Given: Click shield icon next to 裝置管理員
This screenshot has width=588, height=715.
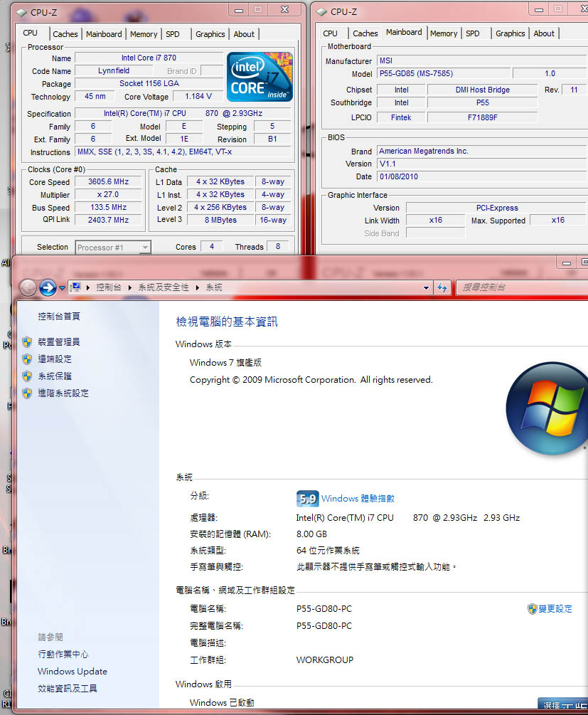Looking at the screenshot, I should pyautogui.click(x=27, y=342).
